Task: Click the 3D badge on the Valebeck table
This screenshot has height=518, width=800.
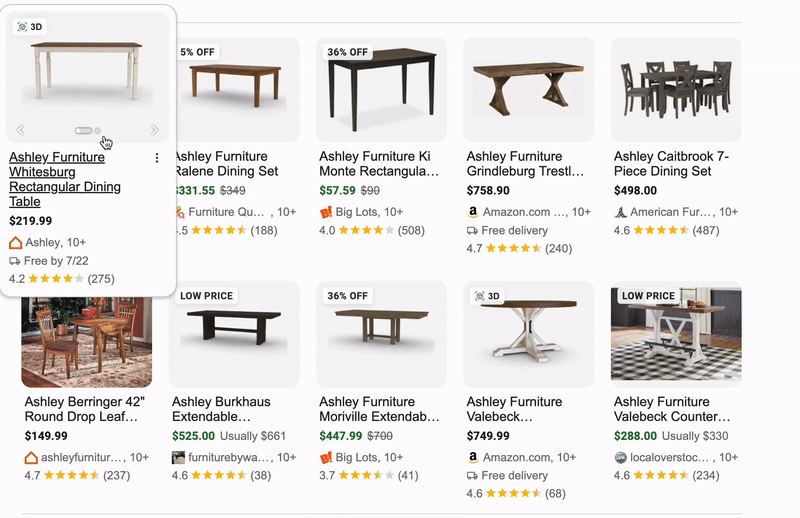Action: click(x=487, y=296)
